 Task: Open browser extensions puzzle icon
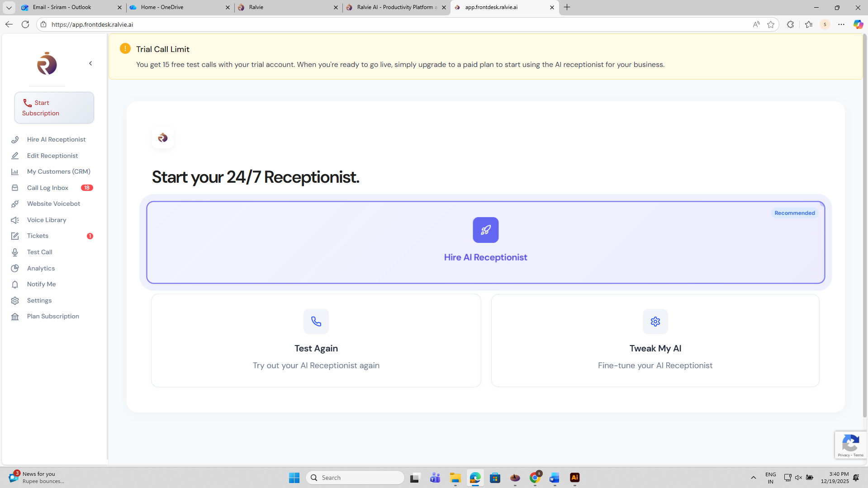(x=790, y=24)
